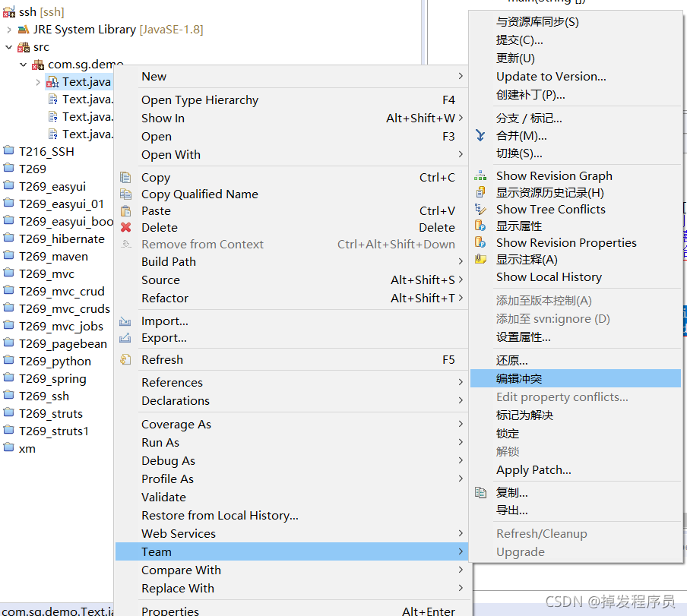Click the ssh project icon
The height and width of the screenshot is (616, 687).
click(x=9, y=12)
